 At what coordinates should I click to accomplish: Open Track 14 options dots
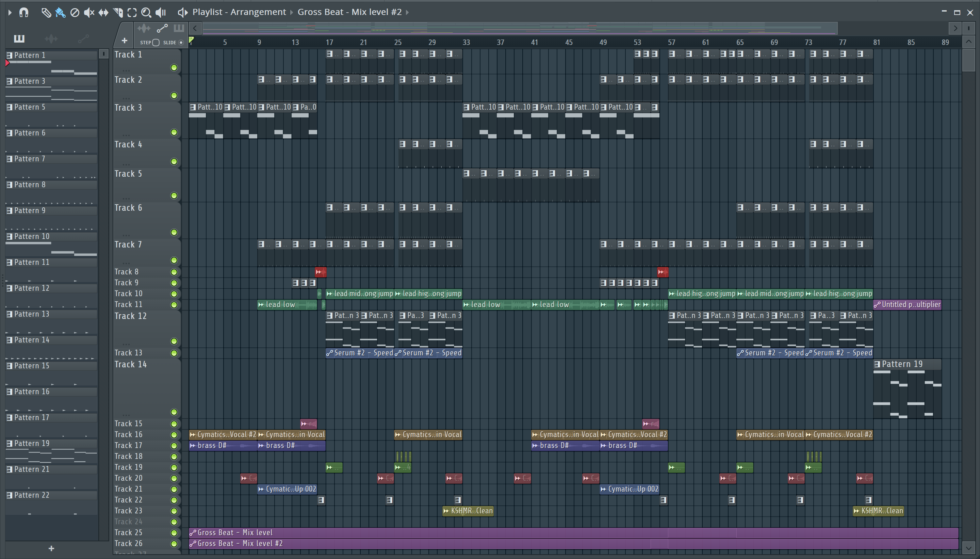click(x=126, y=415)
